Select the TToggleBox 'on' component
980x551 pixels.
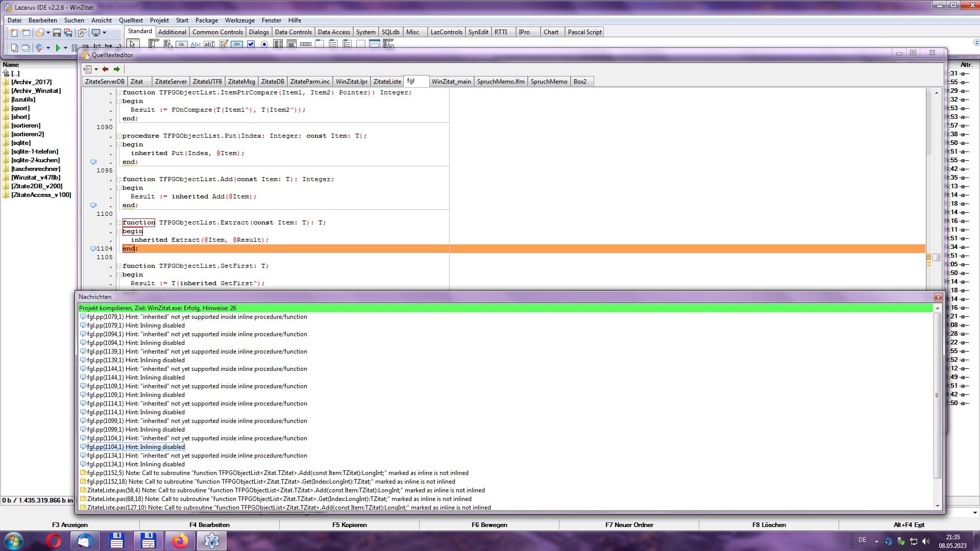[x=237, y=44]
